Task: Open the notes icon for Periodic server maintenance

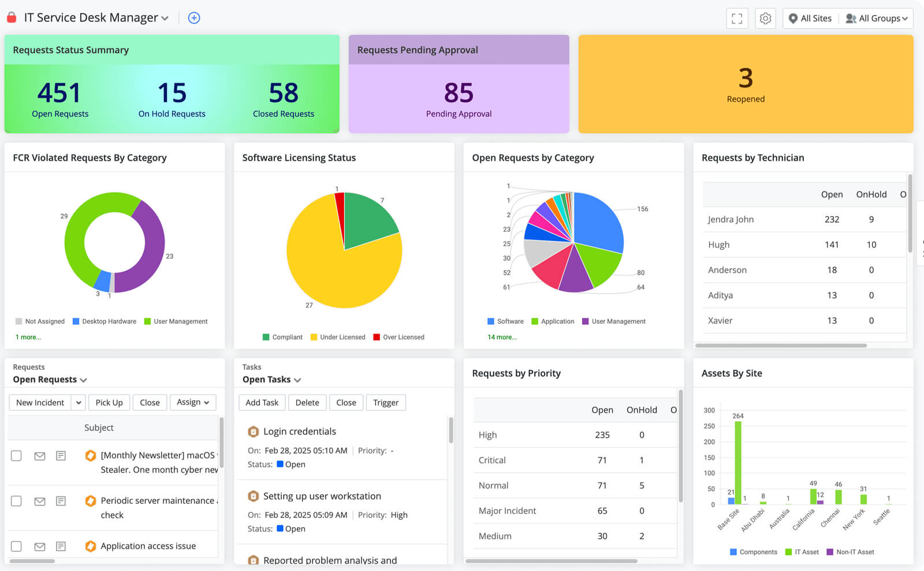Action: [x=61, y=500]
